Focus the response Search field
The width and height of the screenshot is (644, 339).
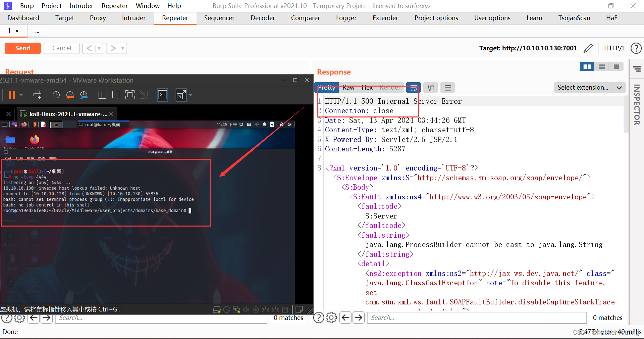477,318
